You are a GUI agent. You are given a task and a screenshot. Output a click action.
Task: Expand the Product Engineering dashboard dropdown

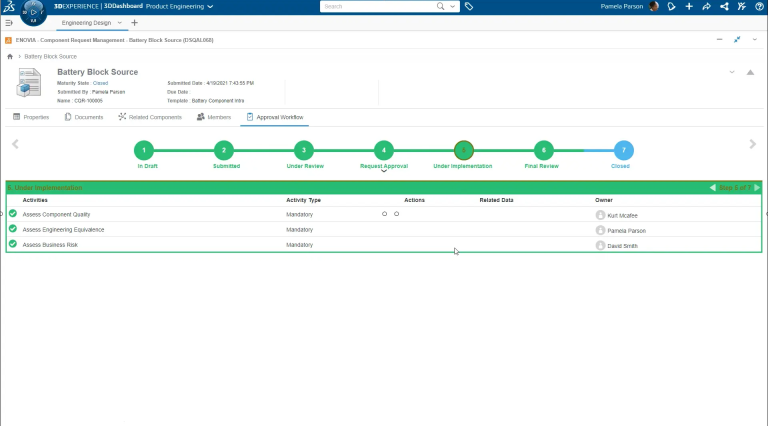209,7
